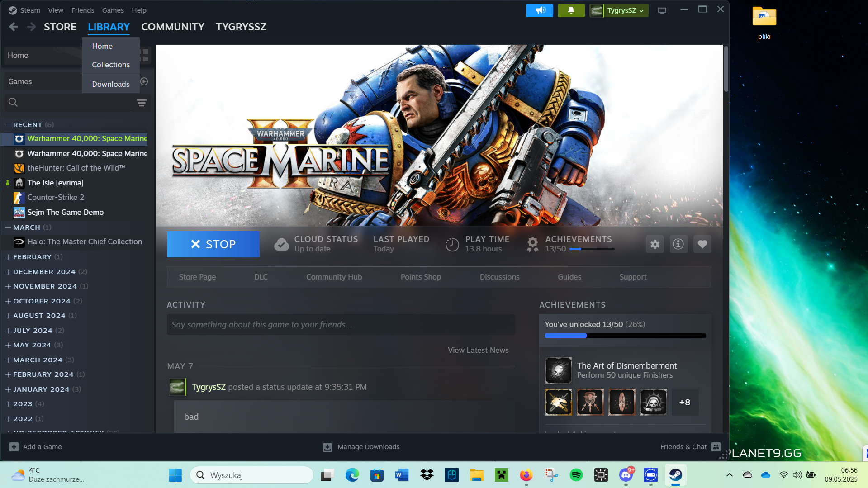The width and height of the screenshot is (868, 488).
Task: Add game to favorites heart icon
Action: (x=702, y=244)
